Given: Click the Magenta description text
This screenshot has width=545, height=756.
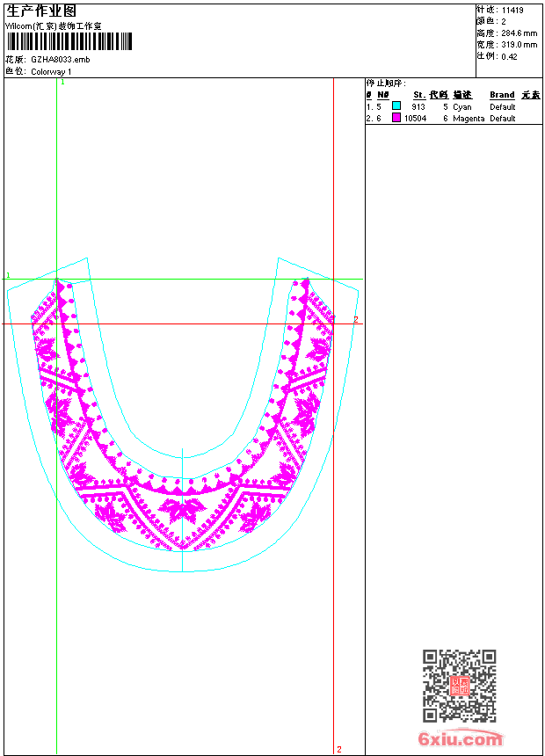Looking at the screenshot, I should 469,119.
